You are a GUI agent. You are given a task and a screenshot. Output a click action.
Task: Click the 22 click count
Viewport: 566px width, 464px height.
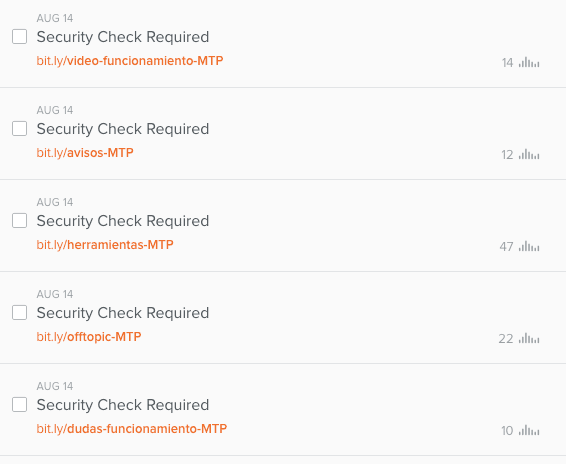point(506,339)
